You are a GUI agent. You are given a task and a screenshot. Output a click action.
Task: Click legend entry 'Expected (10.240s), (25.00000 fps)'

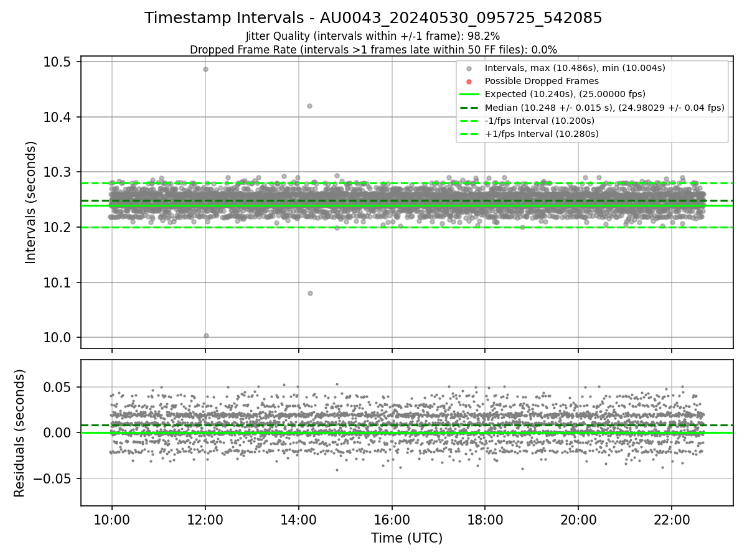click(565, 94)
